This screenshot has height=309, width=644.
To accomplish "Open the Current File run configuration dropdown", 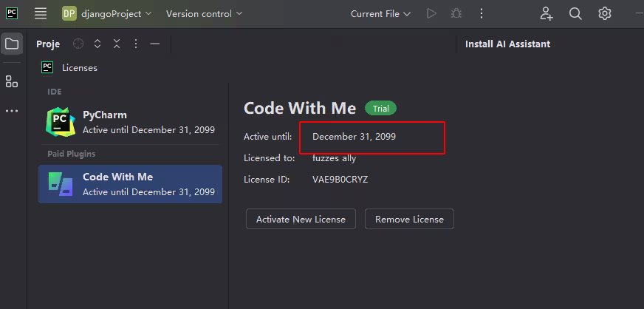I will 380,13.
